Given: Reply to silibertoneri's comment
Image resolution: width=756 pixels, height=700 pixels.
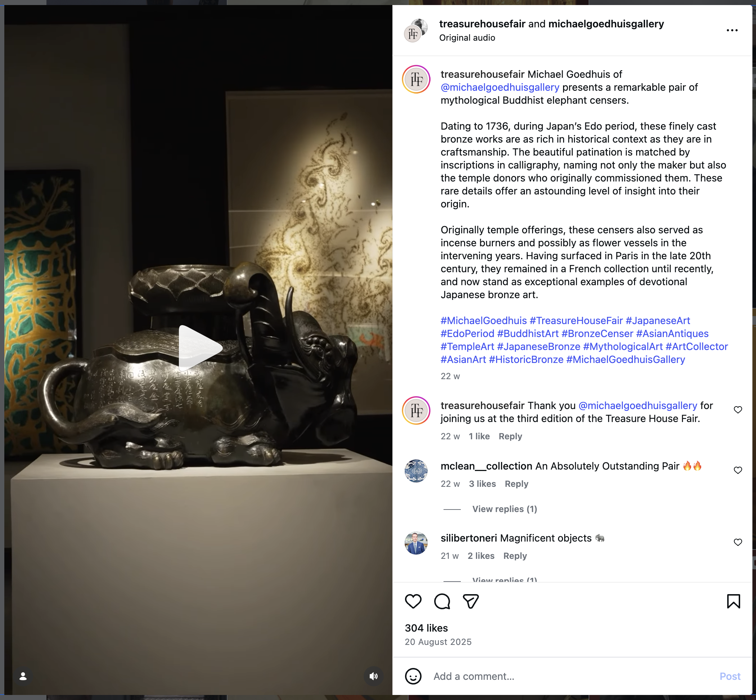Looking at the screenshot, I should pos(515,556).
